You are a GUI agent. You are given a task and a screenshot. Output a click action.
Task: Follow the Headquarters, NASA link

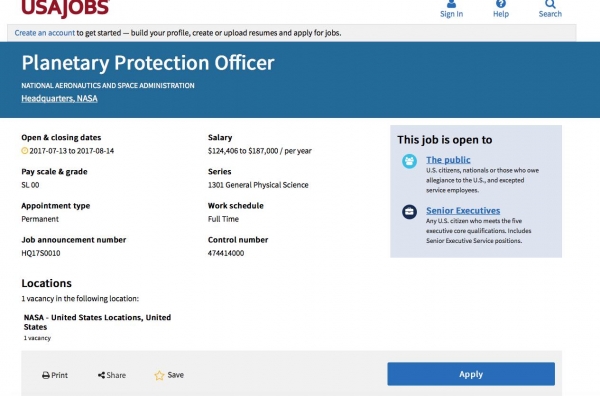point(59,98)
